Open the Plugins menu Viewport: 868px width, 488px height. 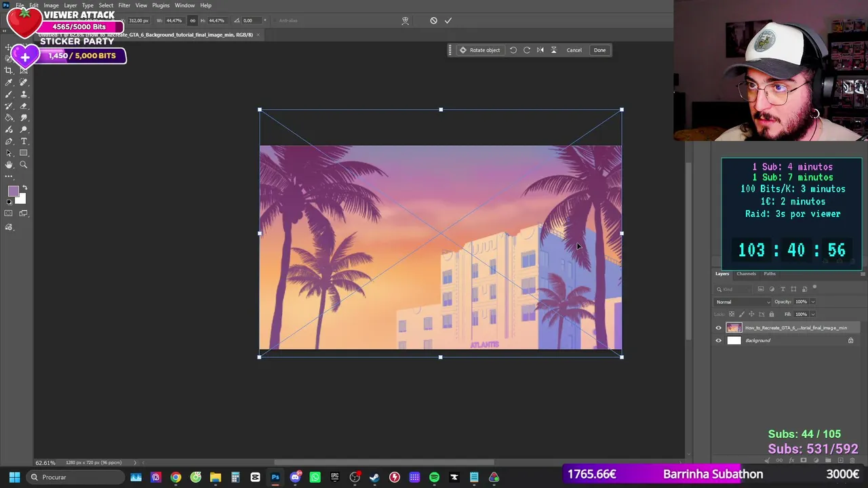pos(161,5)
